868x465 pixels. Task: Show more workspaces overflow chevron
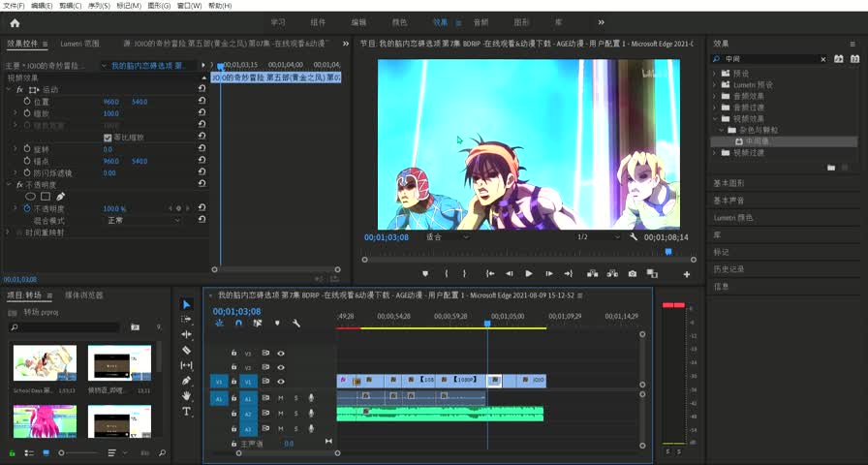[602, 22]
